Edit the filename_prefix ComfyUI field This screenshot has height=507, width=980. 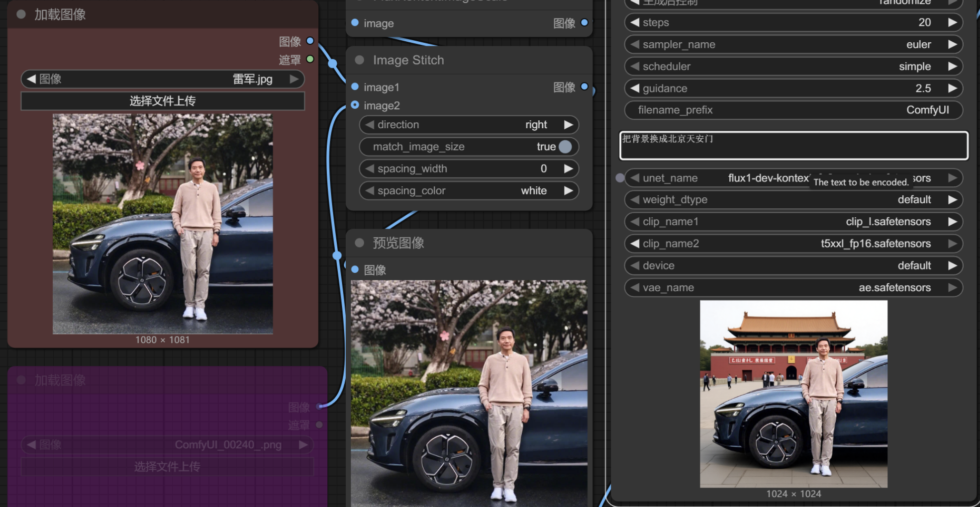(793, 110)
